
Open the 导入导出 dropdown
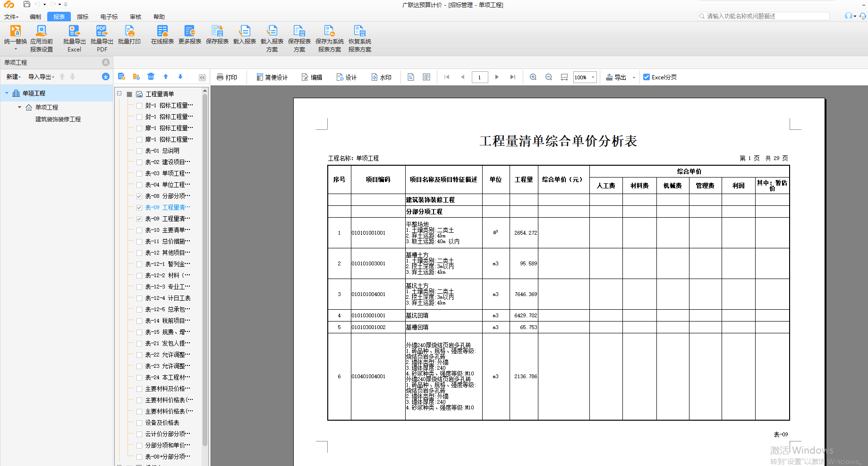click(41, 76)
